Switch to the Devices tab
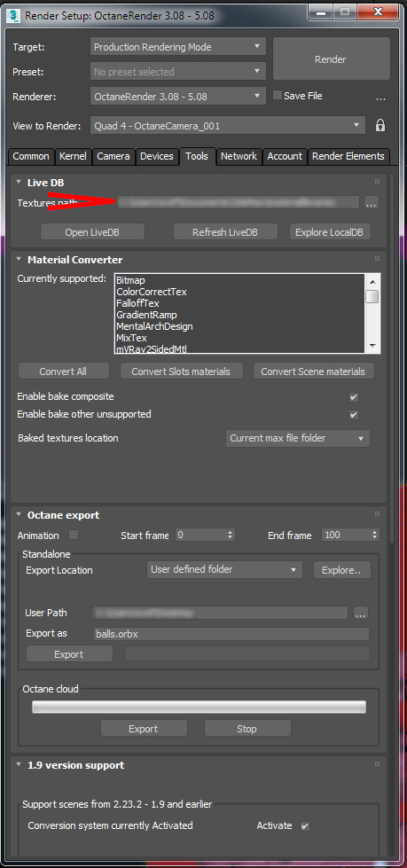 157,157
